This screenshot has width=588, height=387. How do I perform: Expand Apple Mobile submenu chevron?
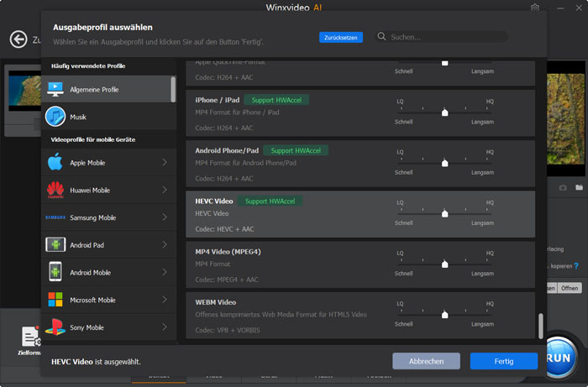pyautogui.click(x=165, y=162)
